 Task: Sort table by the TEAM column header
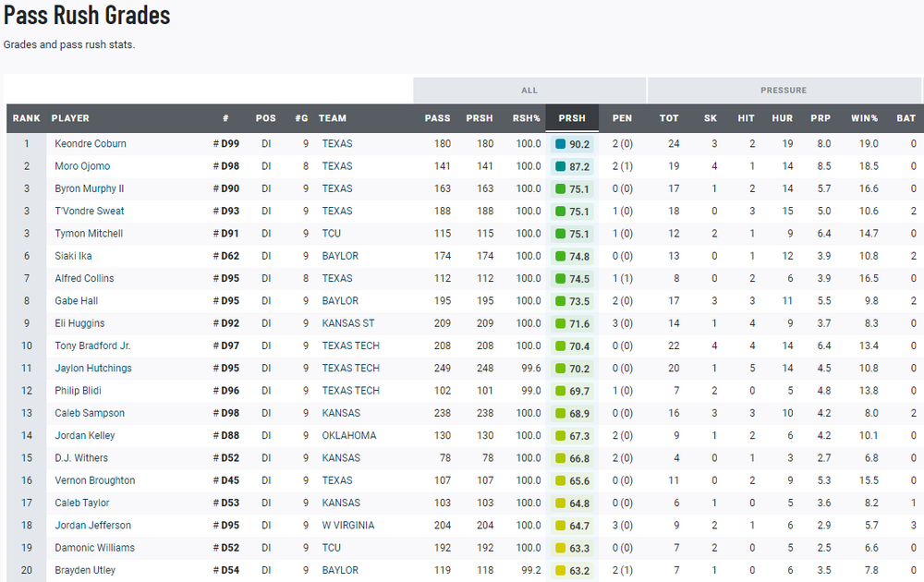pos(333,118)
